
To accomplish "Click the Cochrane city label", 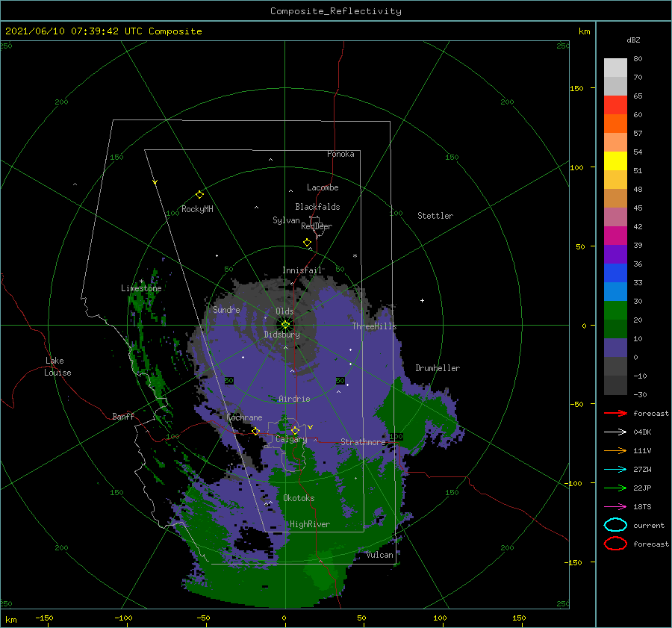I will (244, 417).
